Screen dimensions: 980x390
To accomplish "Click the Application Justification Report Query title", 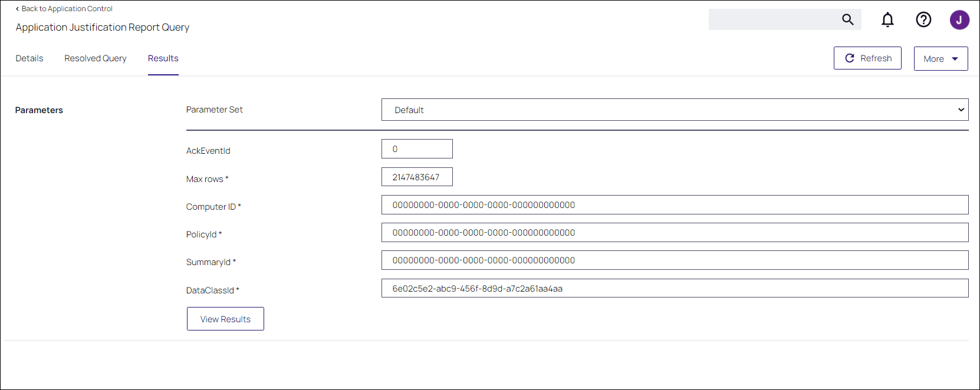I will pos(103,27).
